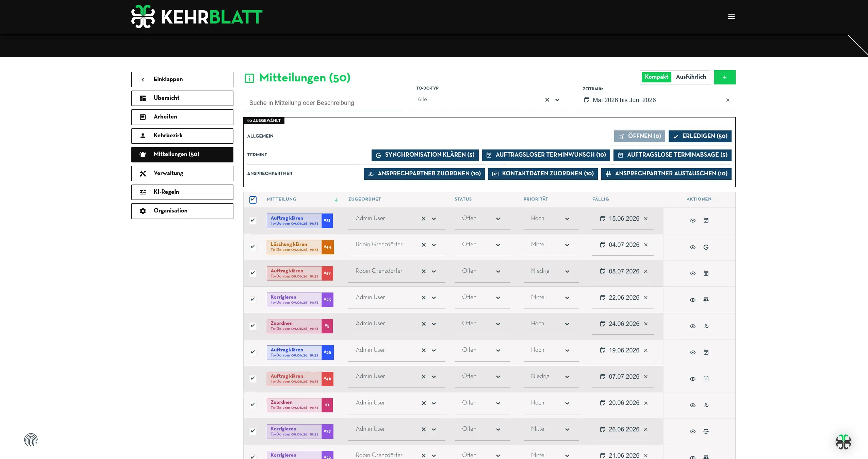The width and height of the screenshot is (868, 459).
Task: View details of Auftrag klären #31 eye icon
Action: [x=692, y=221]
